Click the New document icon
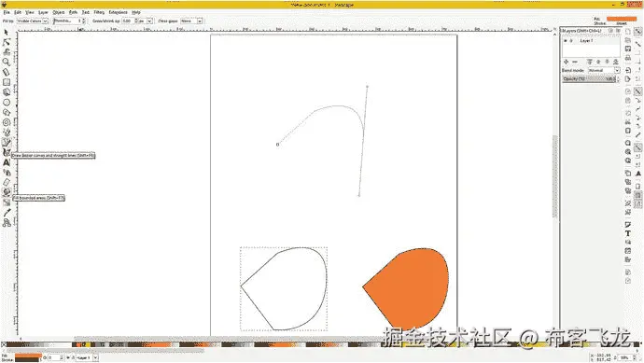644x363 pixels. 628,32
